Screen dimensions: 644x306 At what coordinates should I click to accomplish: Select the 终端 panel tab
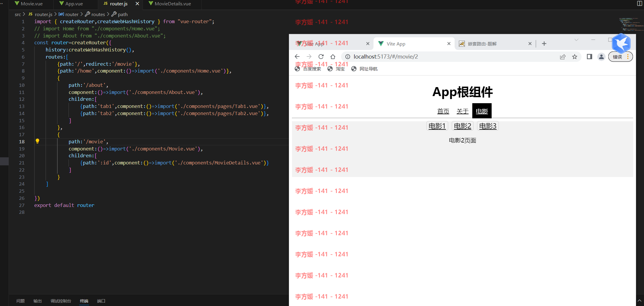click(84, 301)
